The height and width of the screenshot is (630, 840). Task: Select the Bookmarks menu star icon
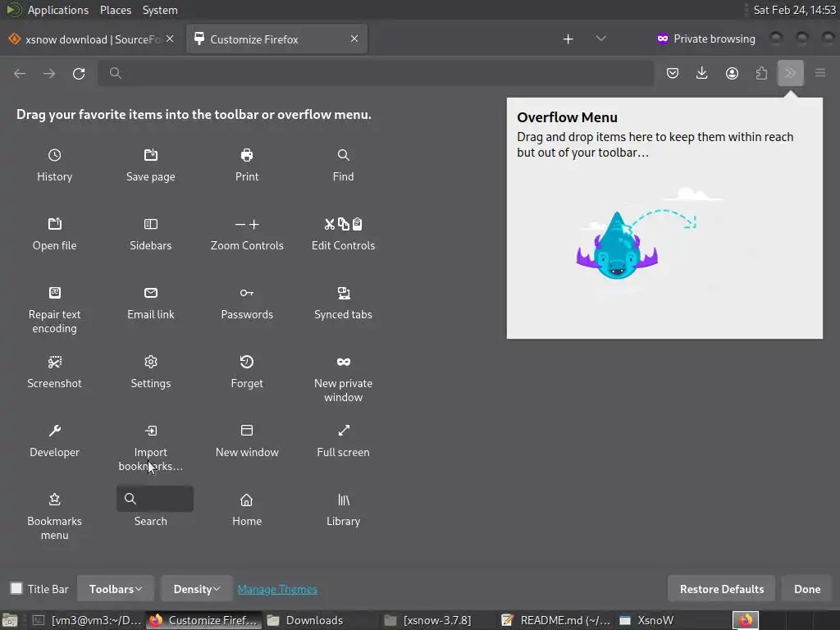[x=55, y=500]
